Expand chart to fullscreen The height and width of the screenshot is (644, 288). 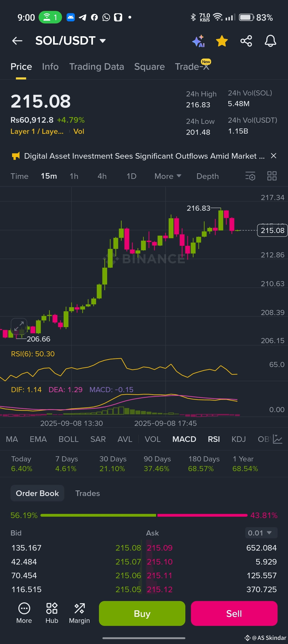[x=19, y=326]
